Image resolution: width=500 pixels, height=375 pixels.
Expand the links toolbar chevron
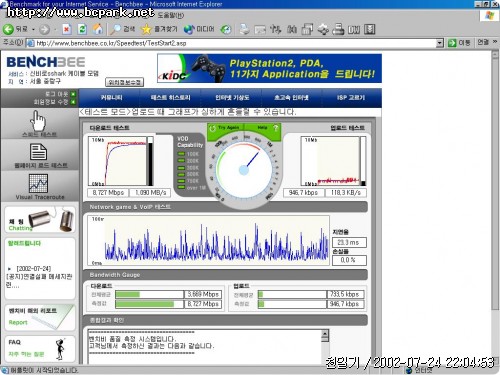tap(495, 42)
